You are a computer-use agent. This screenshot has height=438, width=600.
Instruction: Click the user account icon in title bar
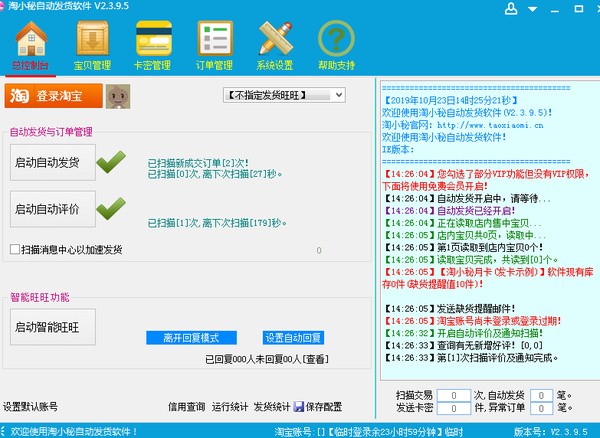(x=511, y=8)
